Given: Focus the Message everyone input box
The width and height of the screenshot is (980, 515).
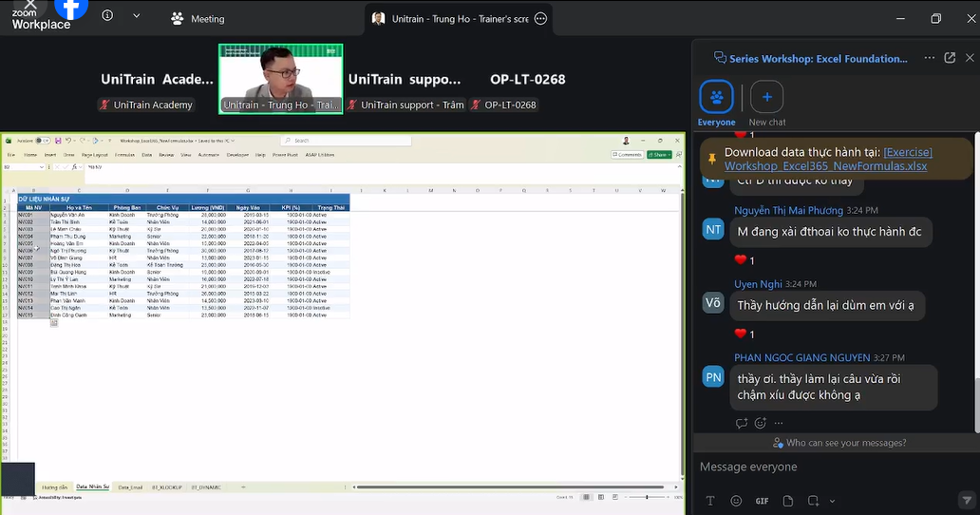Looking at the screenshot, I should click(835, 467).
